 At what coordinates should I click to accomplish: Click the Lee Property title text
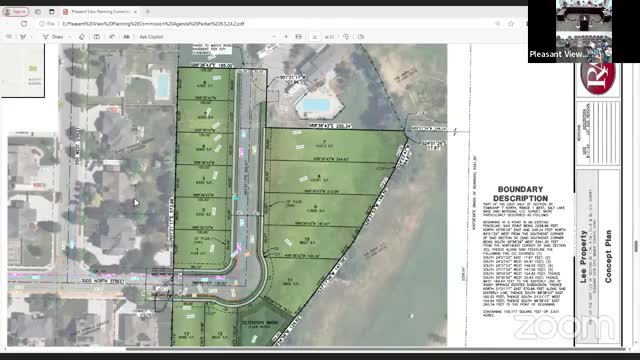584,257
